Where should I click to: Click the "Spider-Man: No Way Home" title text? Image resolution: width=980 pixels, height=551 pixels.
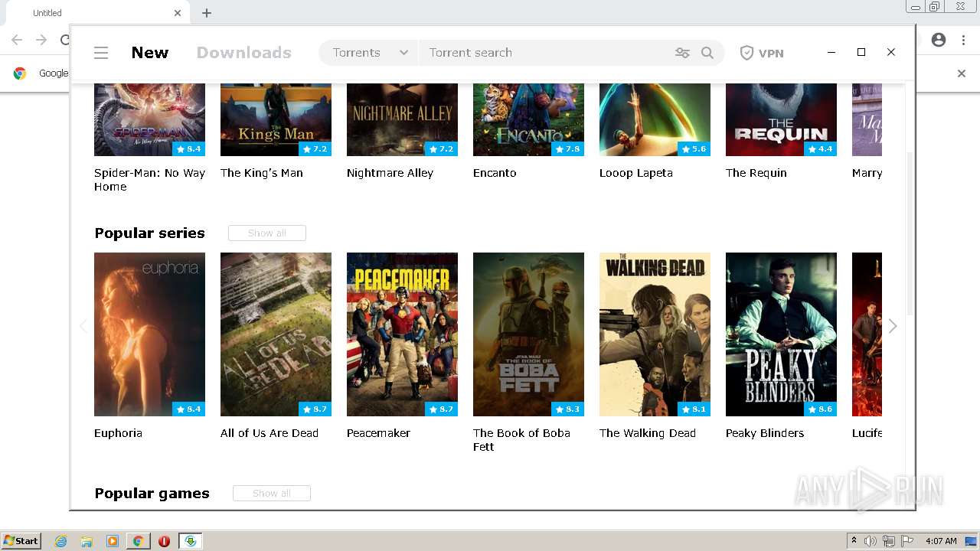(x=149, y=180)
